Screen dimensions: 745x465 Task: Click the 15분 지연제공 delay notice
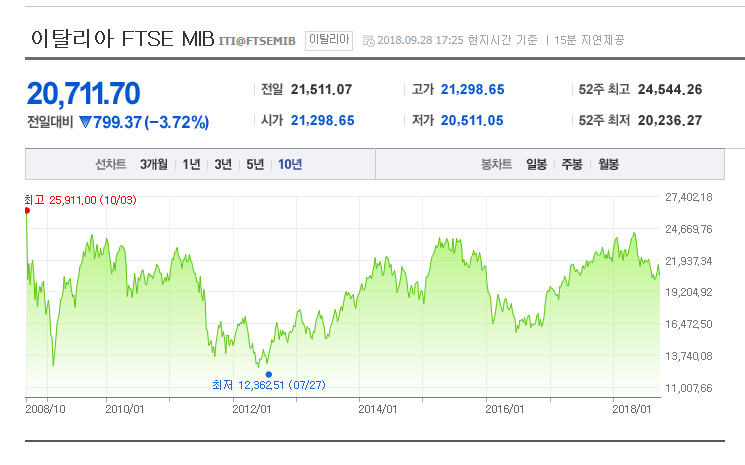(x=589, y=40)
